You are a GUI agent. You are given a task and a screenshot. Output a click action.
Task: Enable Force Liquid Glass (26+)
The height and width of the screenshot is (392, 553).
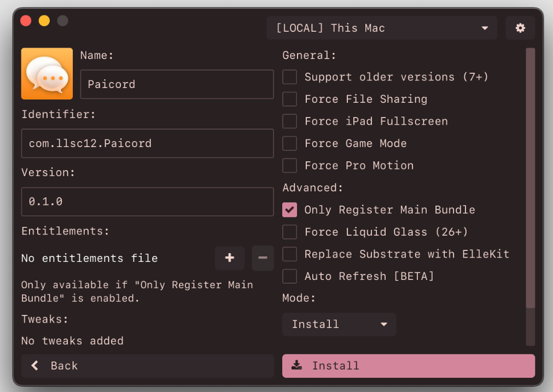290,232
